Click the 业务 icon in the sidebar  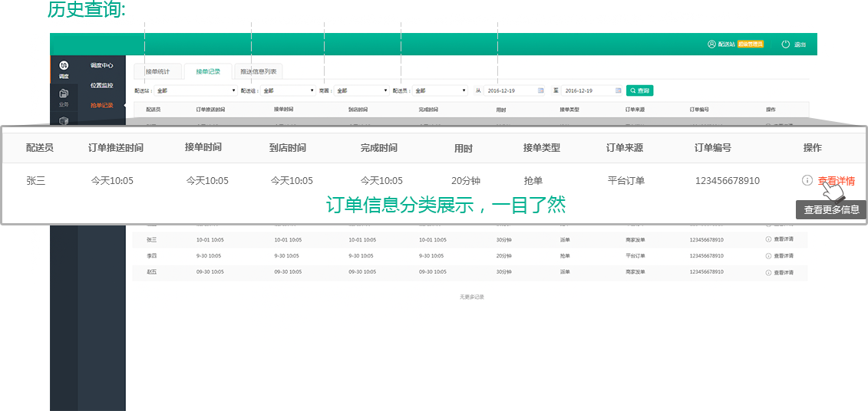click(x=64, y=94)
